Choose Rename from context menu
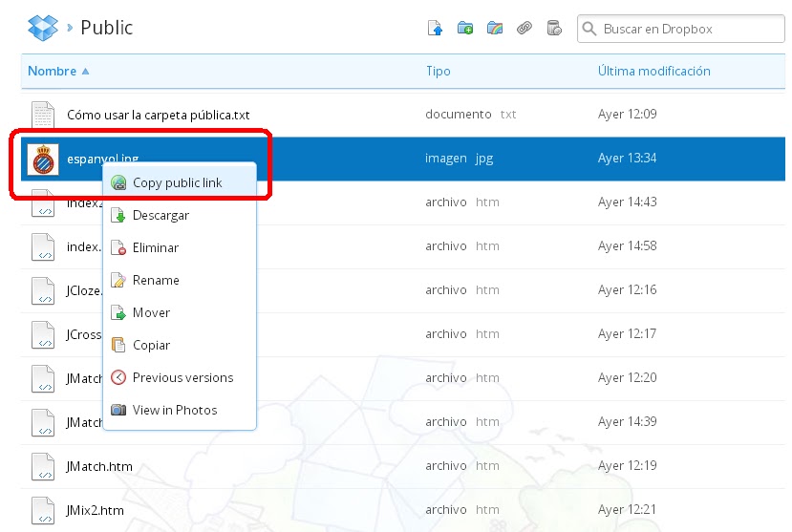Image resolution: width=792 pixels, height=532 pixels. (x=180, y=280)
